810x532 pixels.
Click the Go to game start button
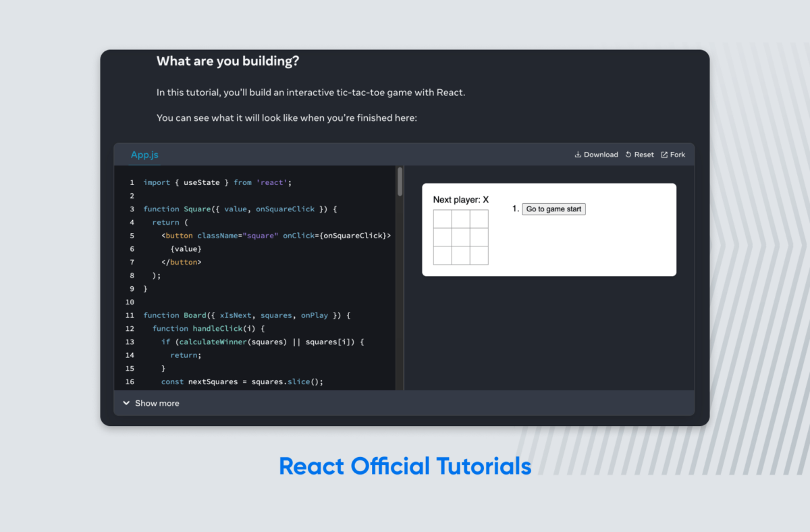coord(553,209)
